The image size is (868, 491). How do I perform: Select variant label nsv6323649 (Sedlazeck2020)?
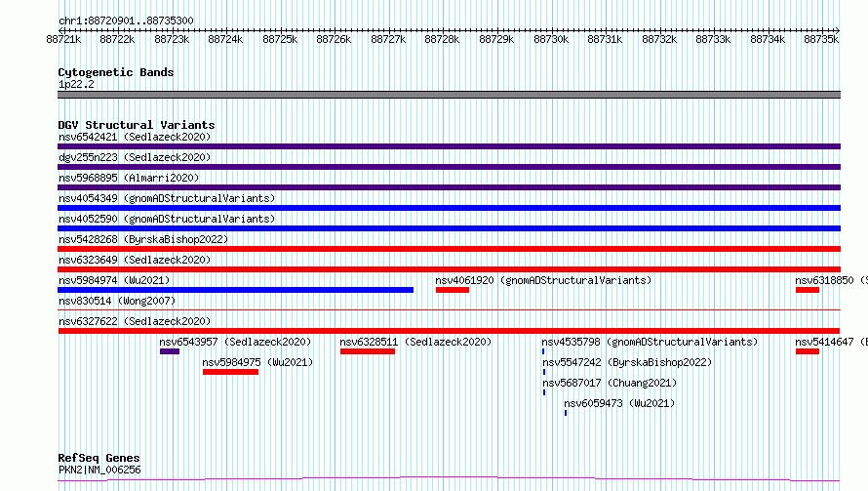(135, 260)
